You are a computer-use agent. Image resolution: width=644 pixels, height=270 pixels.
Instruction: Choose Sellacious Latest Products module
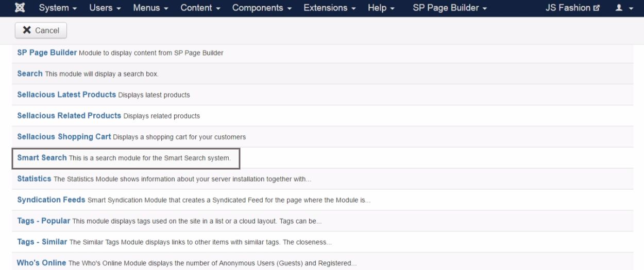click(x=66, y=95)
